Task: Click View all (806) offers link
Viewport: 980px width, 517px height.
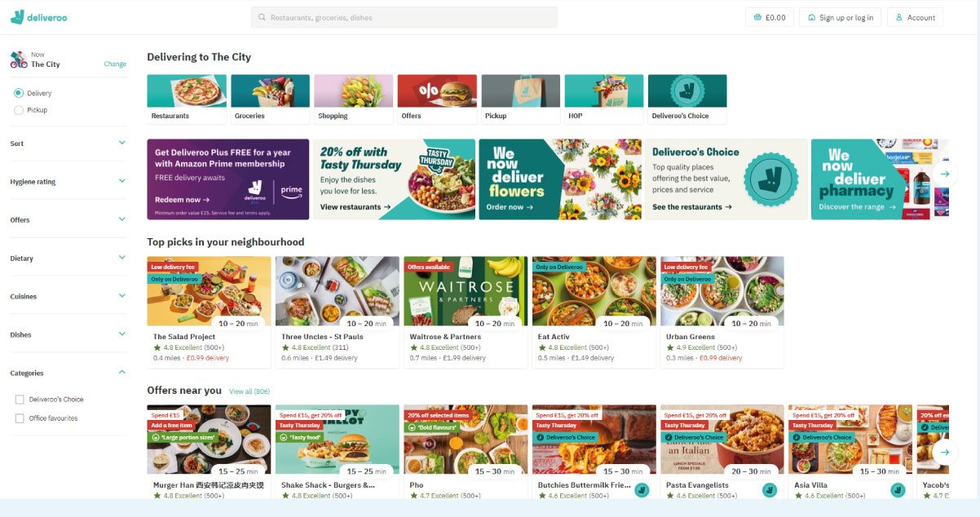Action: (249, 391)
